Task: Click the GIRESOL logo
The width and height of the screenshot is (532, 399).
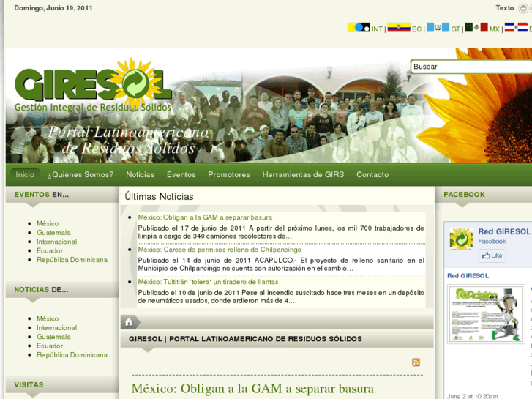Action: click(x=93, y=85)
